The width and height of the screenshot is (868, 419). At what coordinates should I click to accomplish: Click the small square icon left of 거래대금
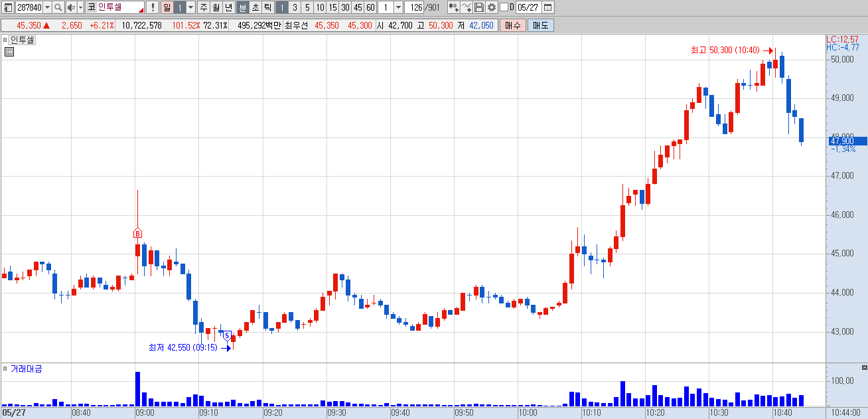coord(5,369)
